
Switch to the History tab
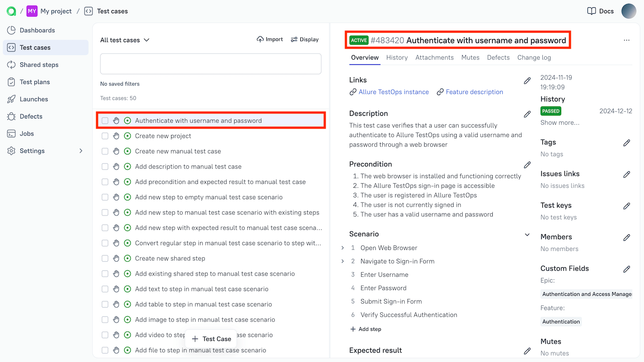397,57
